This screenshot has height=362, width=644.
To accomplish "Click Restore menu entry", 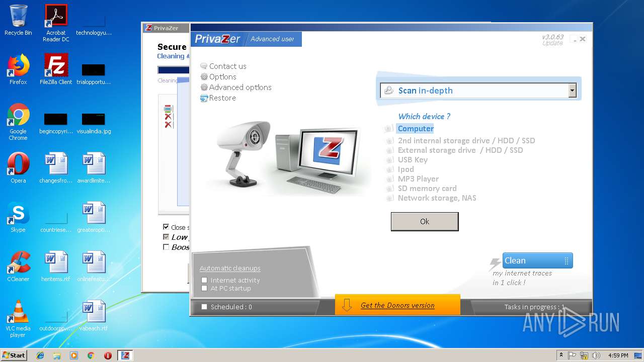I will tap(222, 98).
